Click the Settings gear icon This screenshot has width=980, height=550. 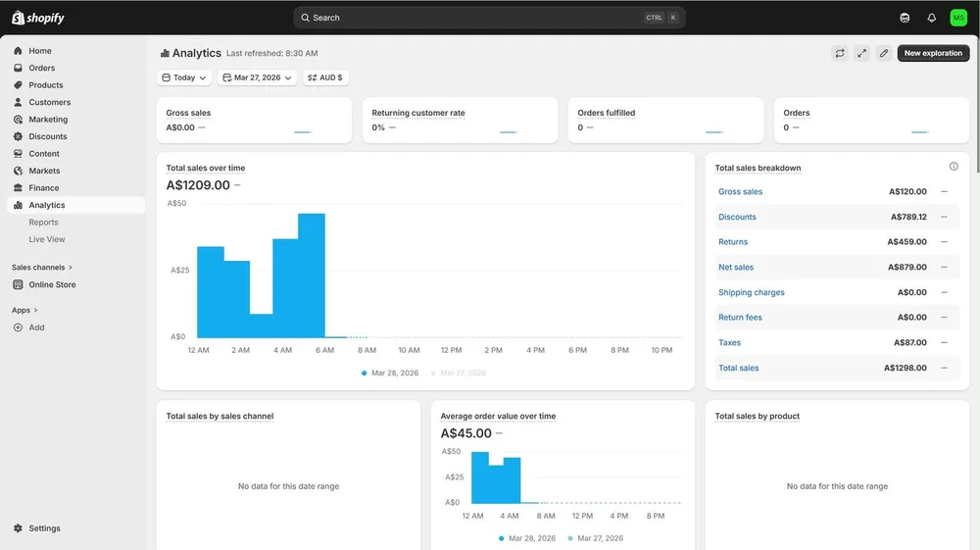[18, 528]
